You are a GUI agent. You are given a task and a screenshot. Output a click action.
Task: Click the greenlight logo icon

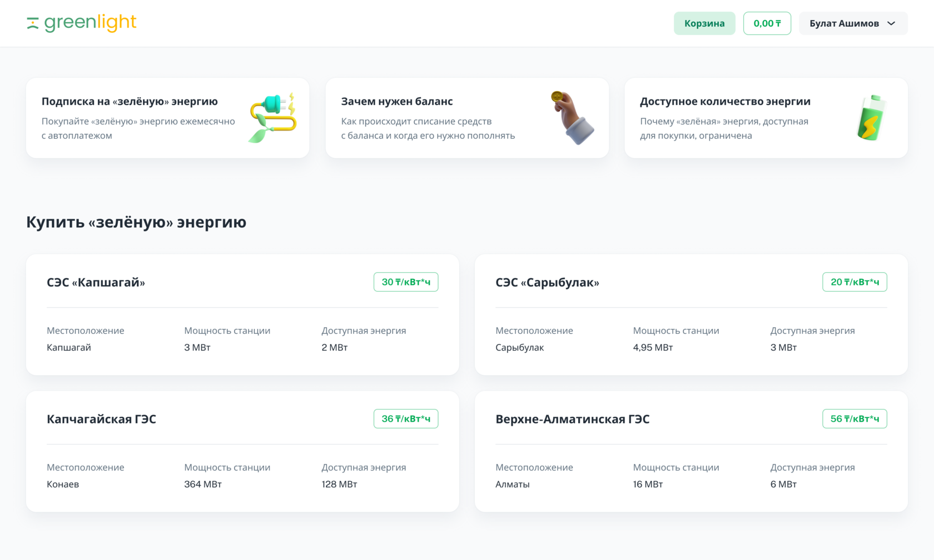(x=33, y=23)
